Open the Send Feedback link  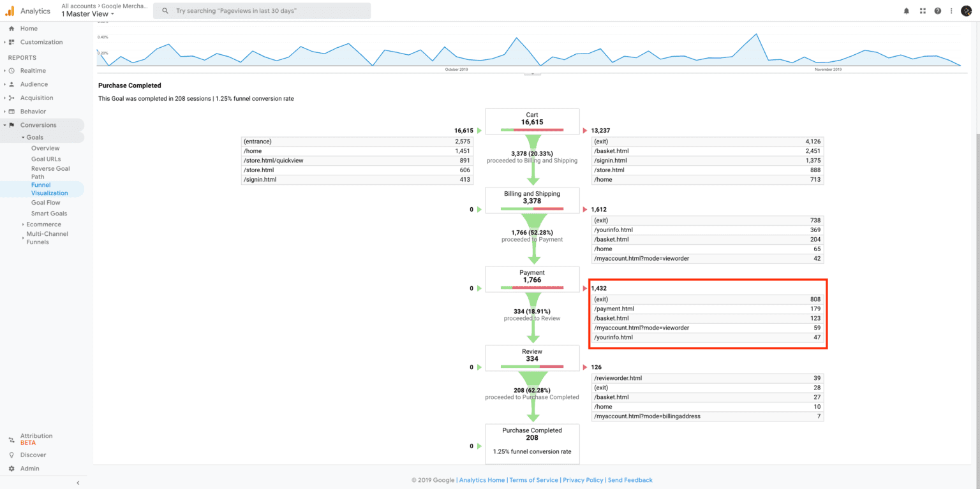pos(630,480)
